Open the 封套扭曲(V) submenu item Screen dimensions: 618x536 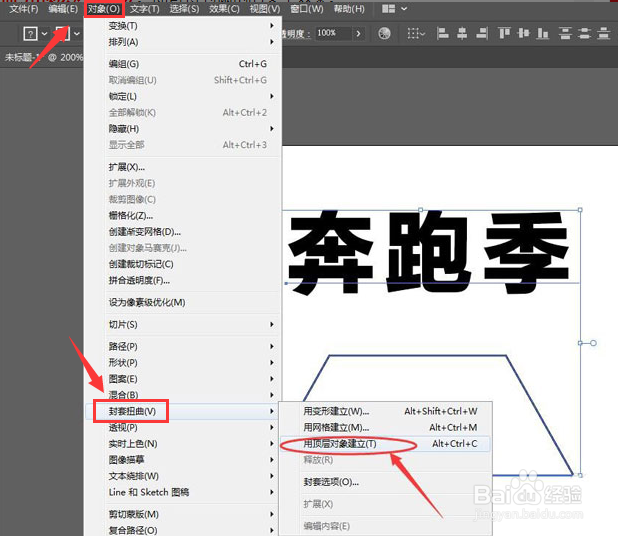click(183, 411)
